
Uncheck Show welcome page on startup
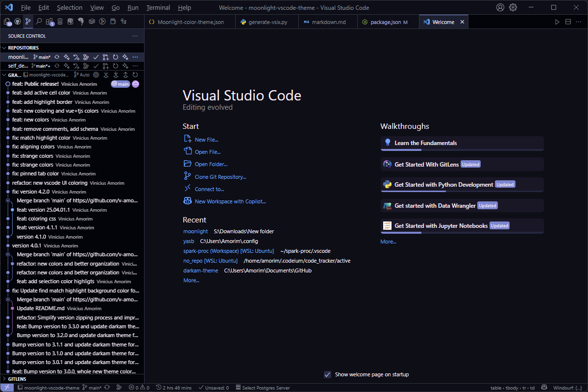click(x=328, y=374)
